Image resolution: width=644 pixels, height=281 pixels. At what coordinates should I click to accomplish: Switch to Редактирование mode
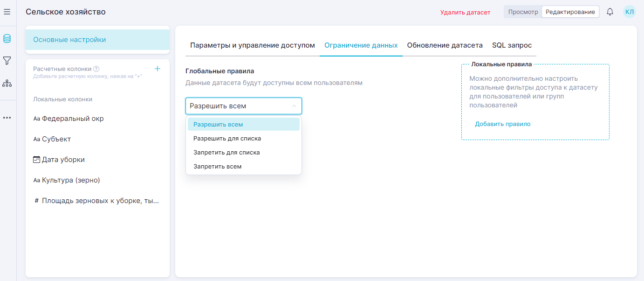pyautogui.click(x=570, y=12)
